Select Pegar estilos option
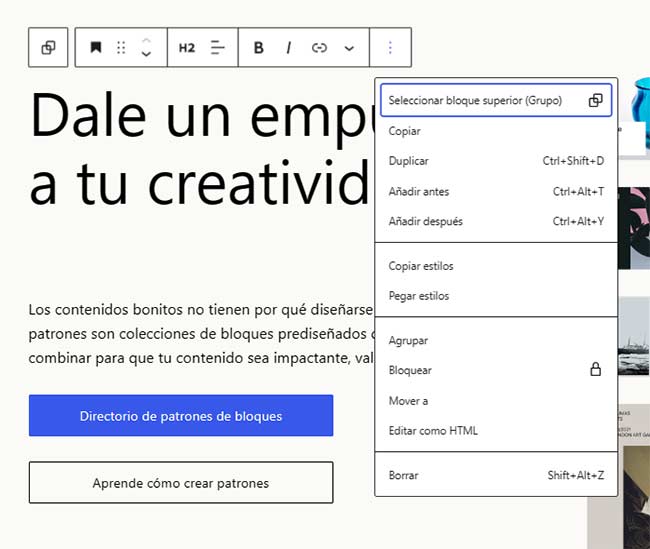The height and width of the screenshot is (549, 650). click(496, 296)
